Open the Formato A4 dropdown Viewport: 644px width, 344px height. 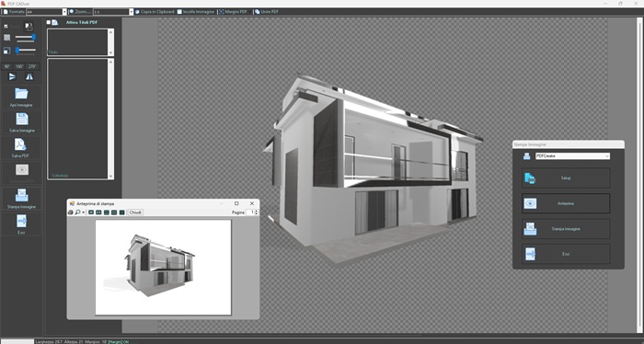64,12
